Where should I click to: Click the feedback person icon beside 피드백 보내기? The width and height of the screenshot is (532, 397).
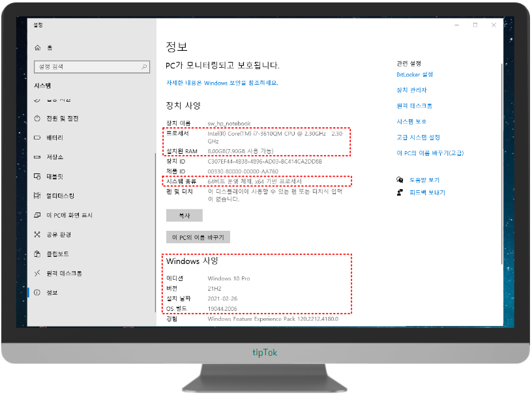click(400, 192)
